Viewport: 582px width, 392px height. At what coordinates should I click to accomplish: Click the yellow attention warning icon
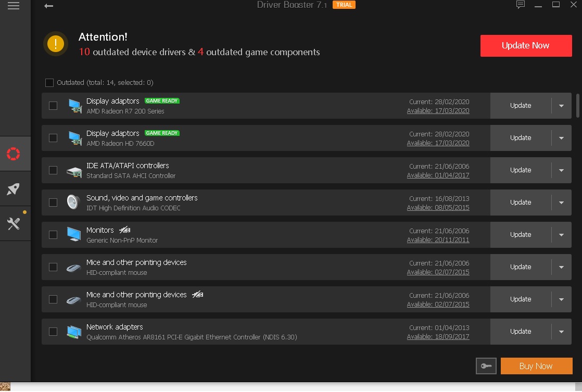click(56, 44)
